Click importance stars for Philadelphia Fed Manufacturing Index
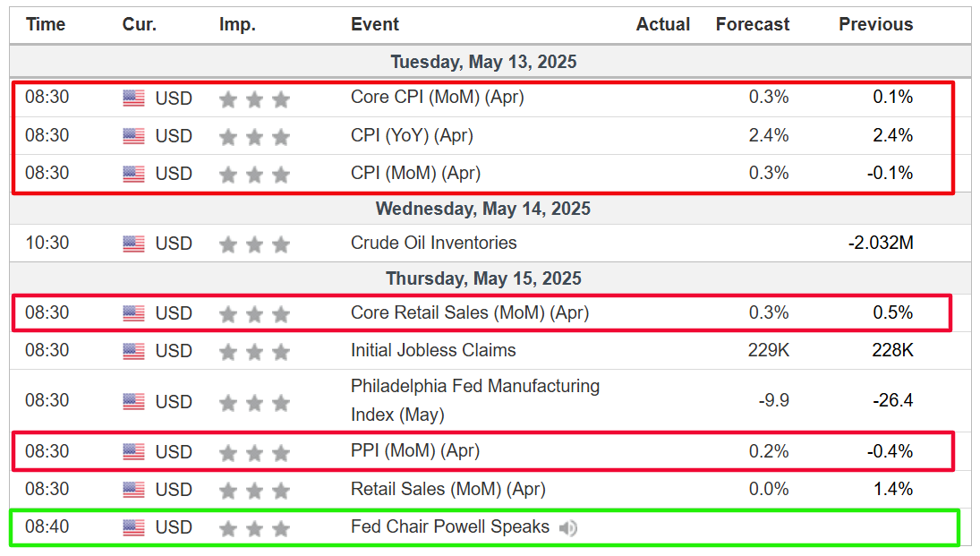The width and height of the screenshot is (980, 556). (x=254, y=402)
